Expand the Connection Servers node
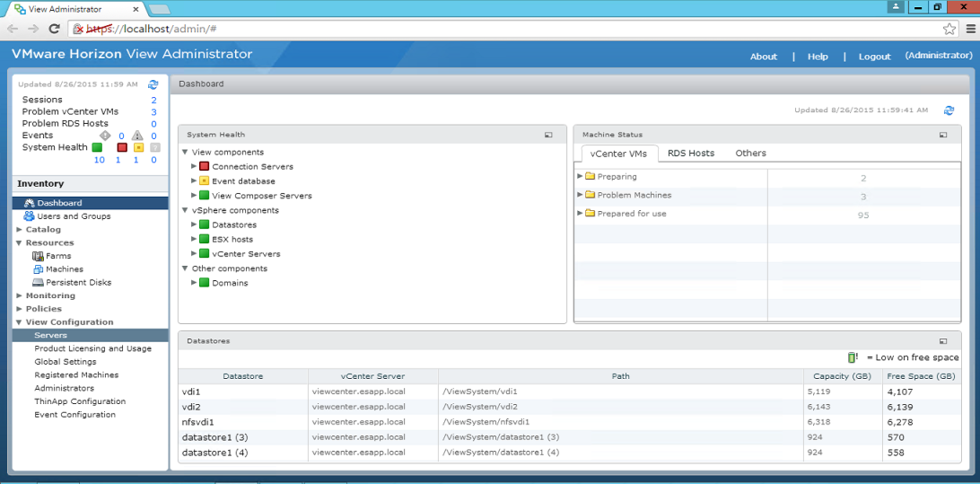The height and width of the screenshot is (484, 980). 194,166
